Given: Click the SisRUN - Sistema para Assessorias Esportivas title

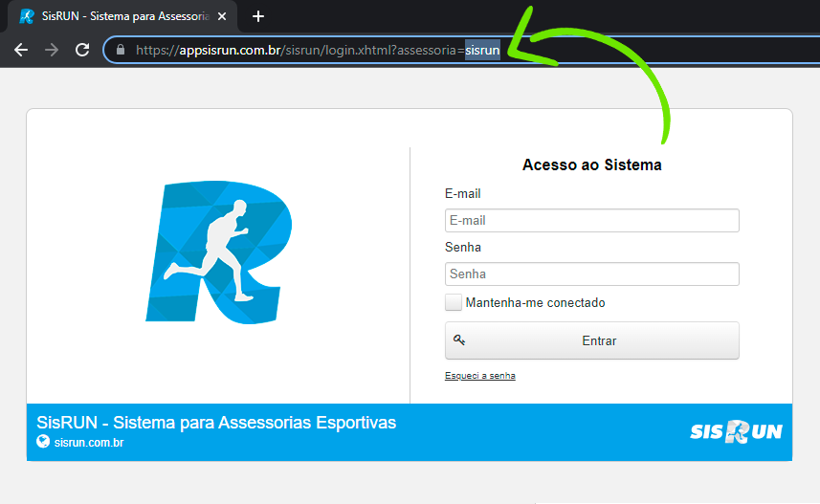Looking at the screenshot, I should coord(216,423).
